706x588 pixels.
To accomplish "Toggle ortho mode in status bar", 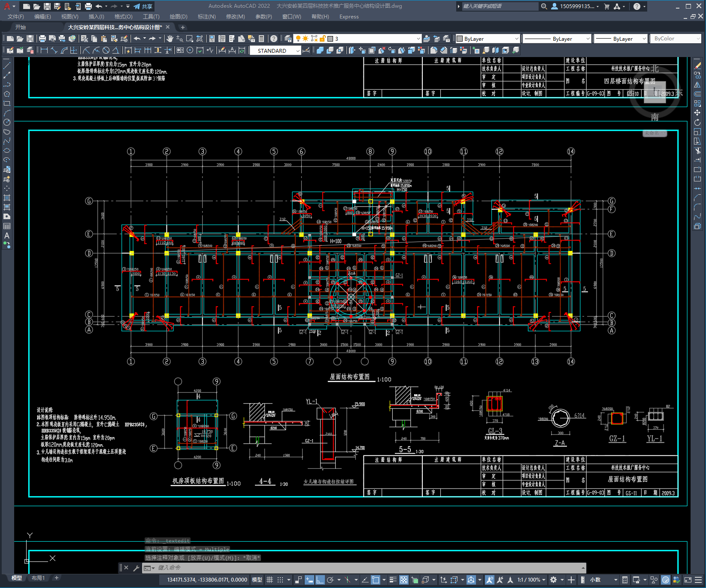I will pos(320,580).
